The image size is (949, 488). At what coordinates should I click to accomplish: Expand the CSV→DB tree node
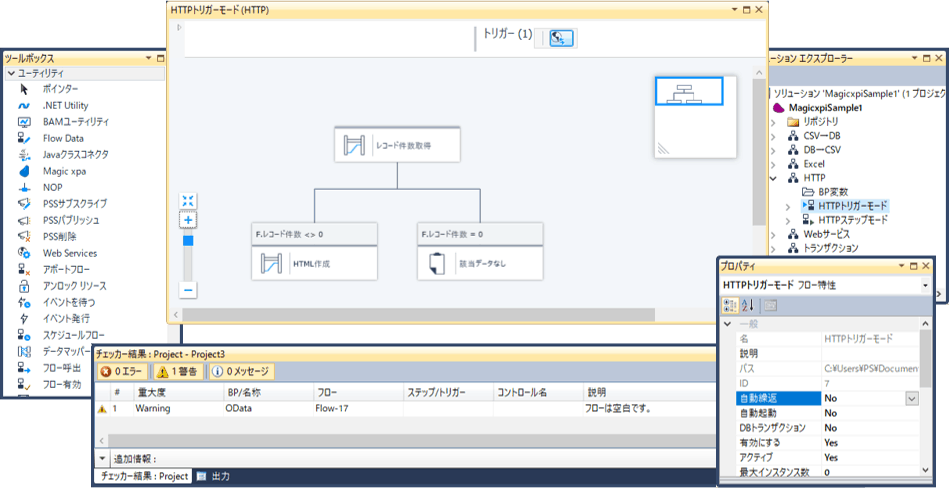773,136
